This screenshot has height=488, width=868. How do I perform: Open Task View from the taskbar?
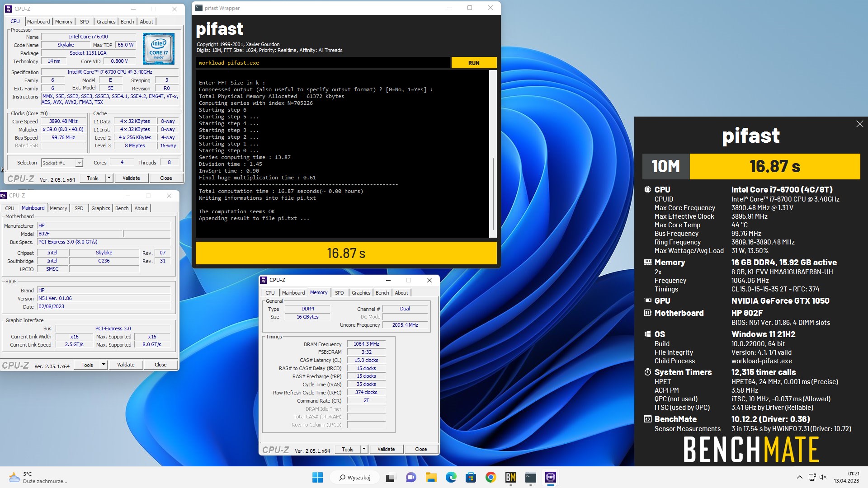click(x=391, y=477)
